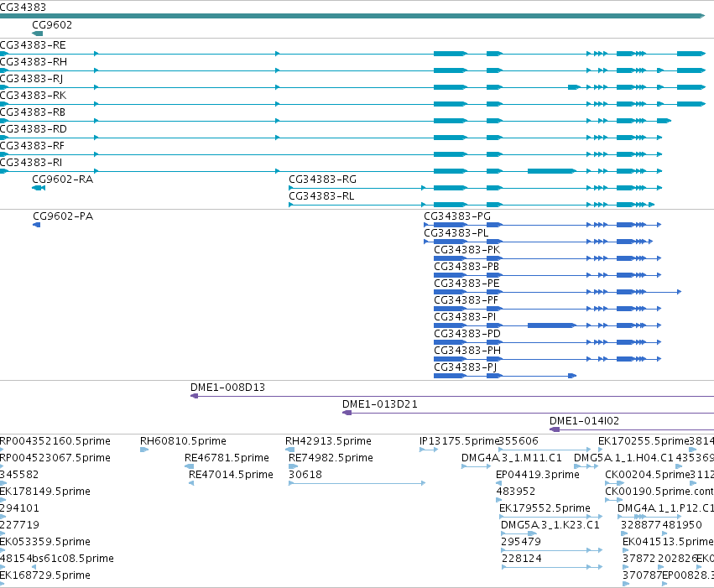
Task: Select protein label CG34383-PK
Action: (467, 250)
